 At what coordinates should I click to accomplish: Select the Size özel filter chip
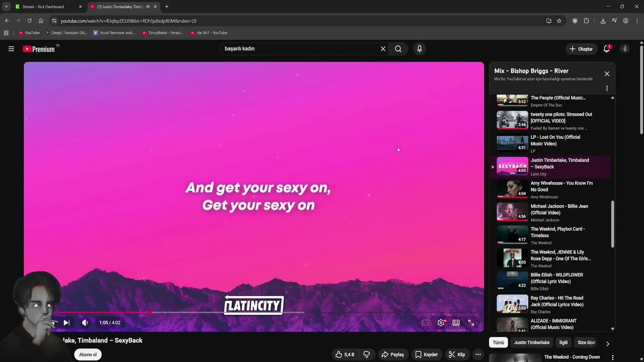(x=586, y=342)
